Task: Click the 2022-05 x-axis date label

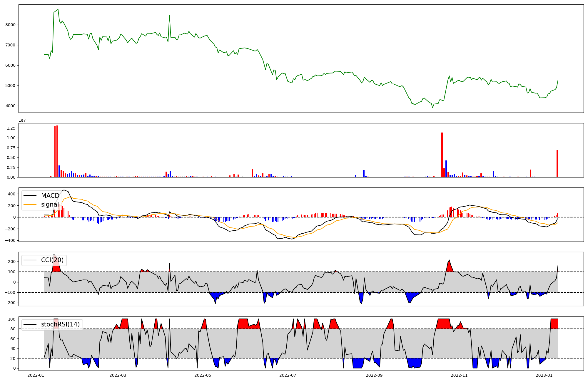Action: pos(203,375)
